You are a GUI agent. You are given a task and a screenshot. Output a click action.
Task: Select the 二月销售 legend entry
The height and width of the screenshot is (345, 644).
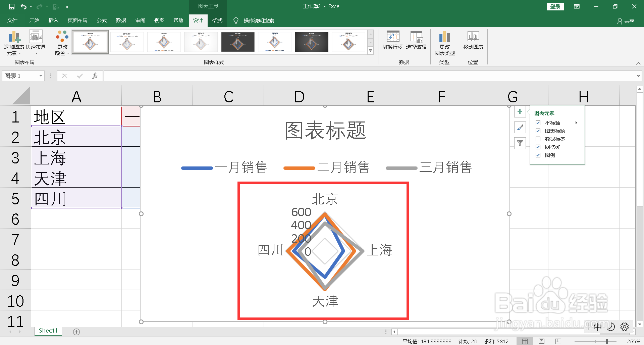[x=327, y=167]
